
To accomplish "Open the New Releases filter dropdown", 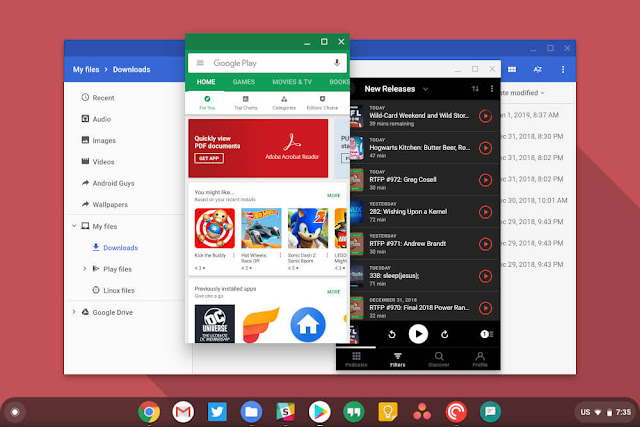I will pos(425,89).
